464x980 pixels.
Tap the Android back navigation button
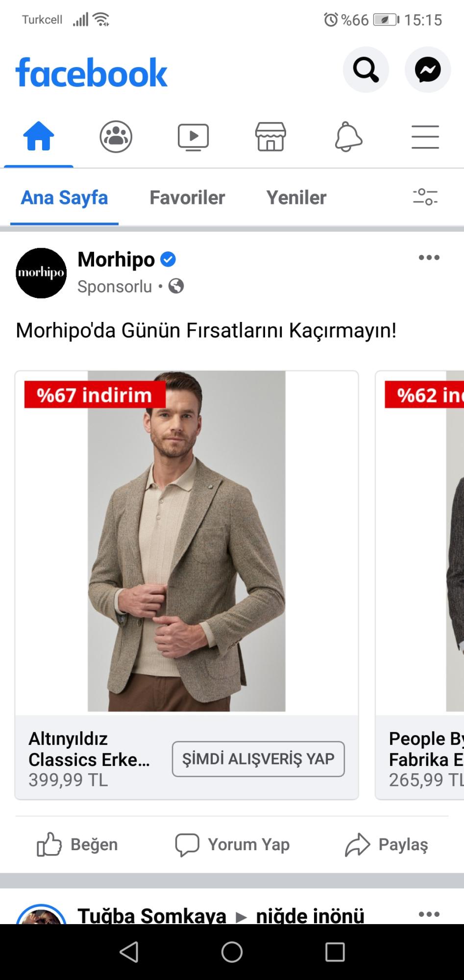pos(129,952)
